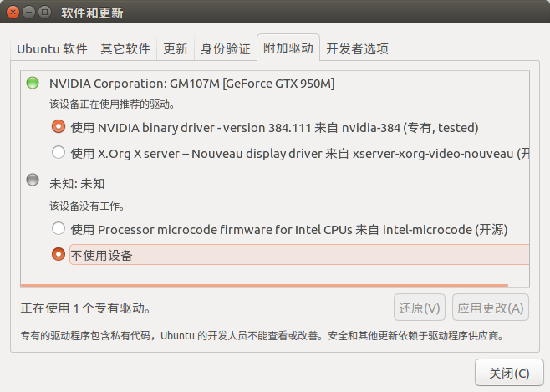
Task: Open the 其它软件 tab
Action: [x=125, y=48]
